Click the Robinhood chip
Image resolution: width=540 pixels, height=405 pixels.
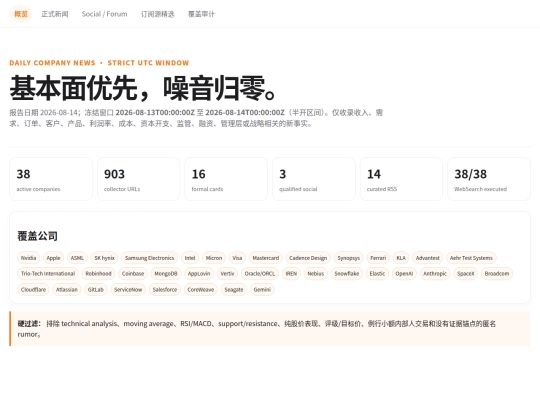coord(98,274)
